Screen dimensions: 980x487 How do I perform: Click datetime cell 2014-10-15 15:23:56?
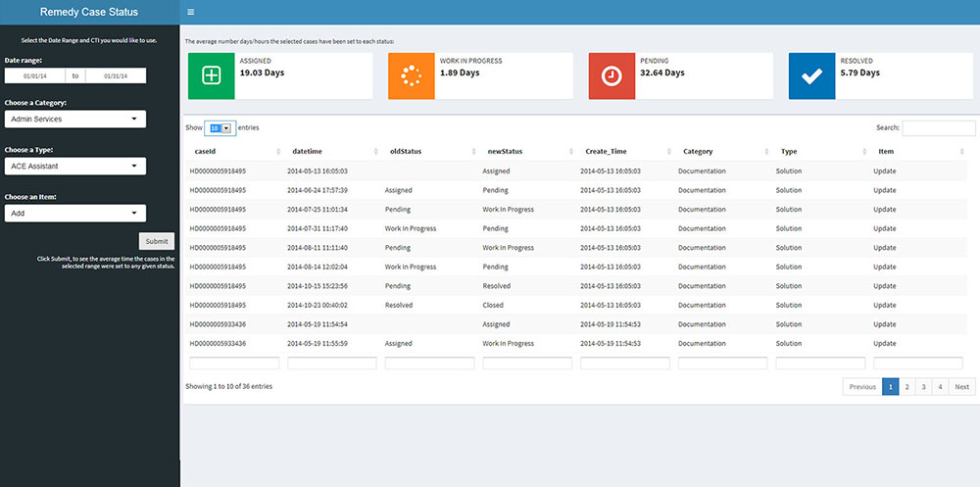coord(318,286)
